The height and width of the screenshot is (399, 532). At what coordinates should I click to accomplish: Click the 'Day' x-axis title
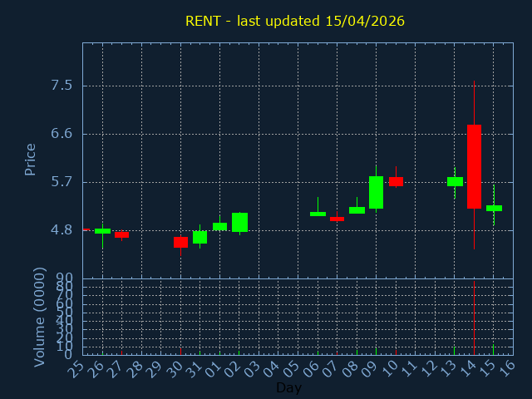288,387
